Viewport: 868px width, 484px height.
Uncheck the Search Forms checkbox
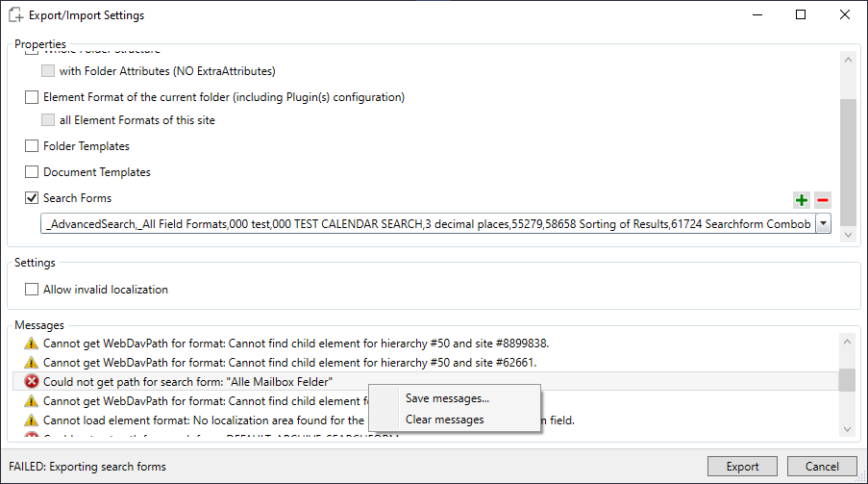click(32, 198)
